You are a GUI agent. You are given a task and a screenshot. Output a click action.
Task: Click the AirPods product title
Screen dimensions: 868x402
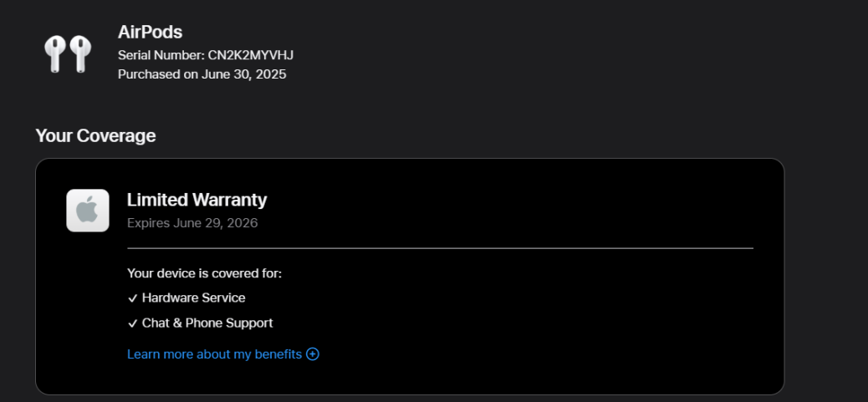(x=150, y=32)
